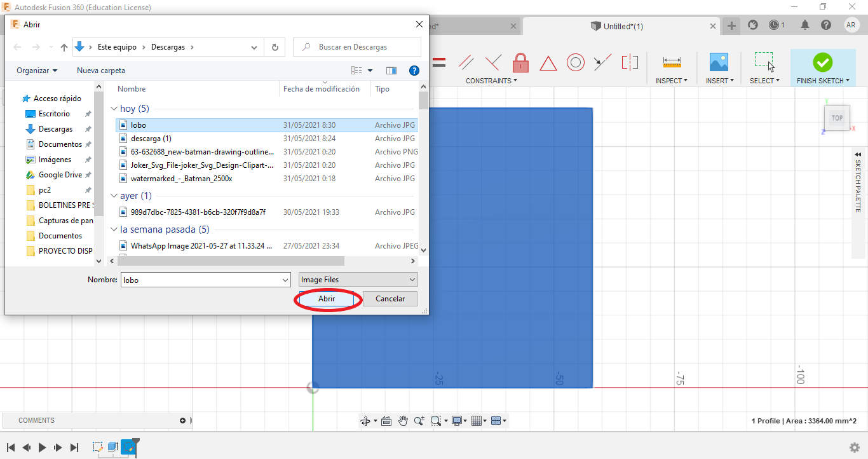
Task: Click the Abrir button to open file
Action: tap(327, 299)
